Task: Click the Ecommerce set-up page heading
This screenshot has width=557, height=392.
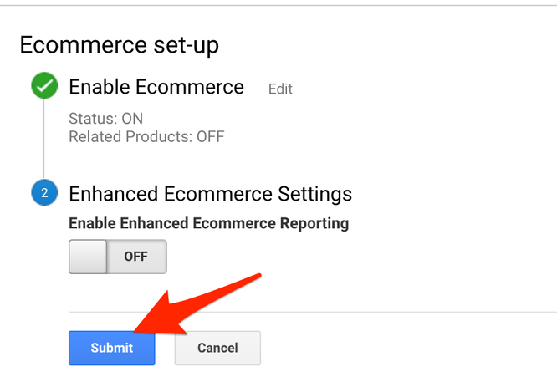Action: coord(119,45)
